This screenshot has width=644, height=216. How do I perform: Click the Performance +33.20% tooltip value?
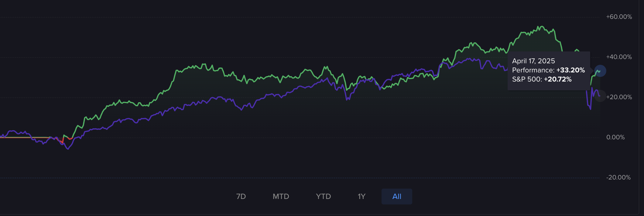tap(570, 70)
